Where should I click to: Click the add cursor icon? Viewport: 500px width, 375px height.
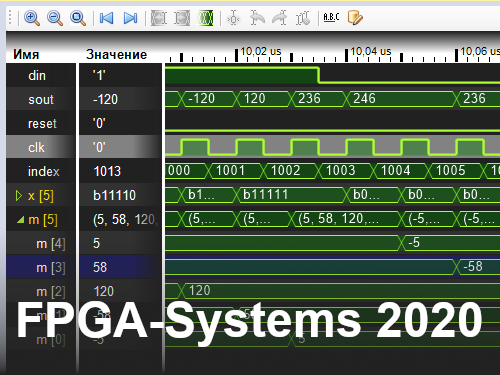pos(233,18)
